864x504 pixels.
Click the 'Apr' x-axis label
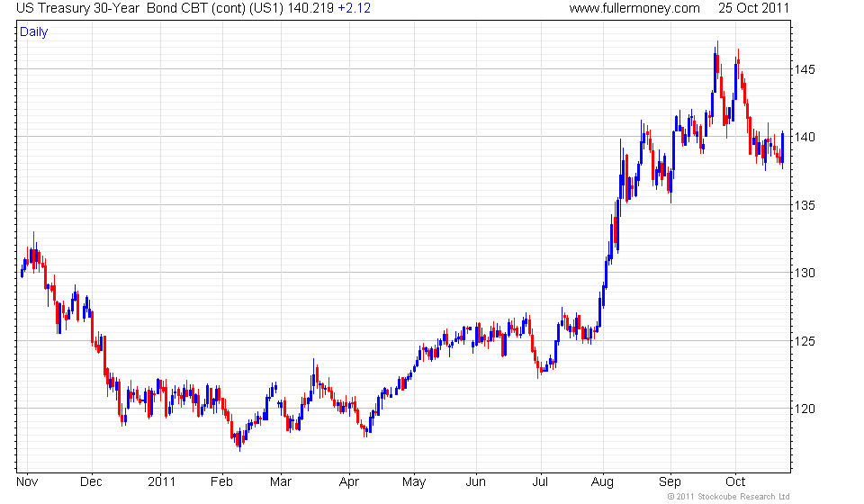[x=349, y=482]
